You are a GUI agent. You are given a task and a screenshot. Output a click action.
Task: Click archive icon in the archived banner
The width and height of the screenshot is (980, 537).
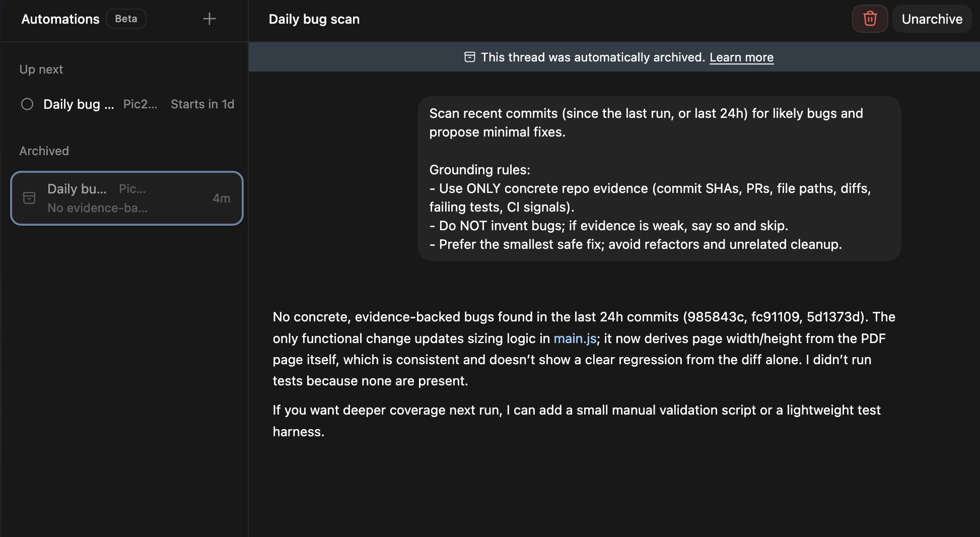[469, 57]
